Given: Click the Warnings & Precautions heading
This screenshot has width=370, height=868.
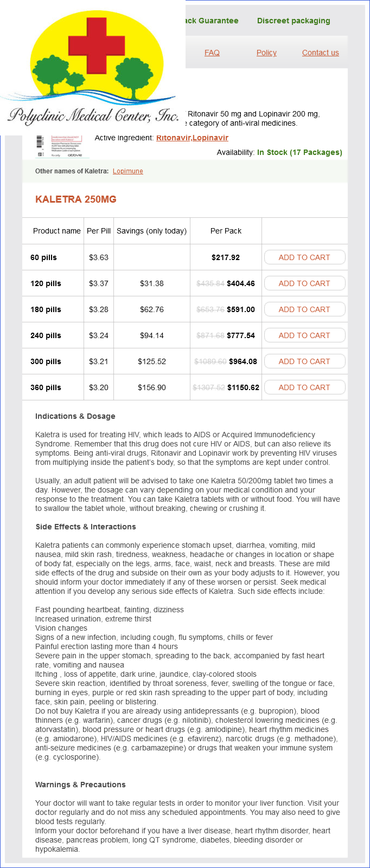Looking at the screenshot, I should pyautogui.click(x=80, y=785).
